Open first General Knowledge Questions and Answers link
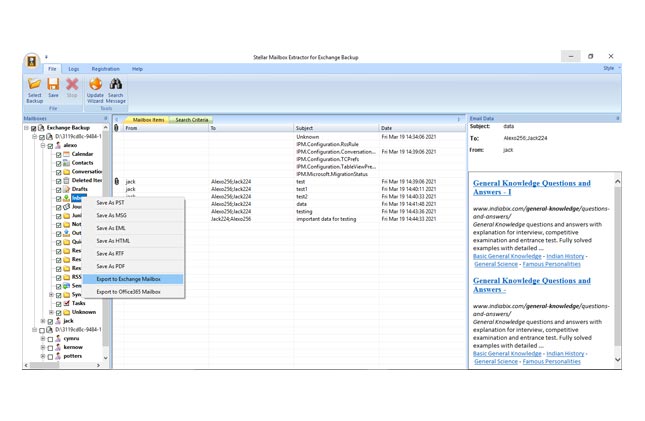The width and height of the screenshot is (645, 421). (x=531, y=187)
